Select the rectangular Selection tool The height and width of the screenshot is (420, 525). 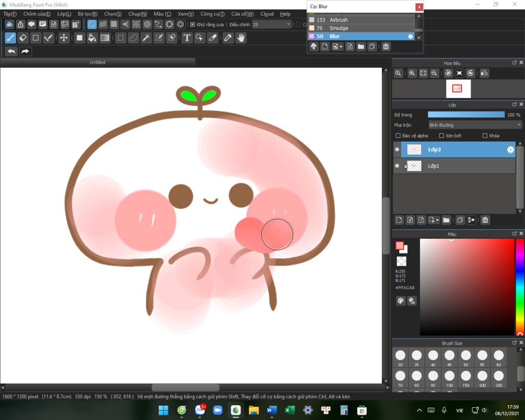click(x=120, y=38)
